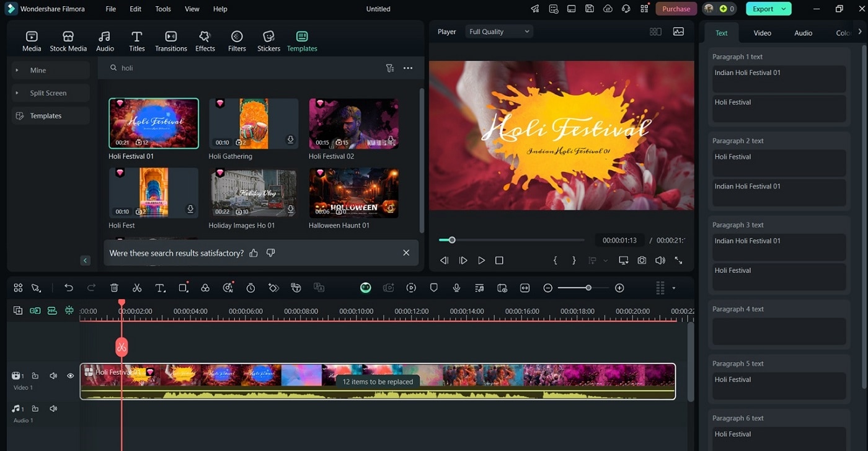
Task: Take a snapshot with the camera icon
Action: tap(642, 261)
